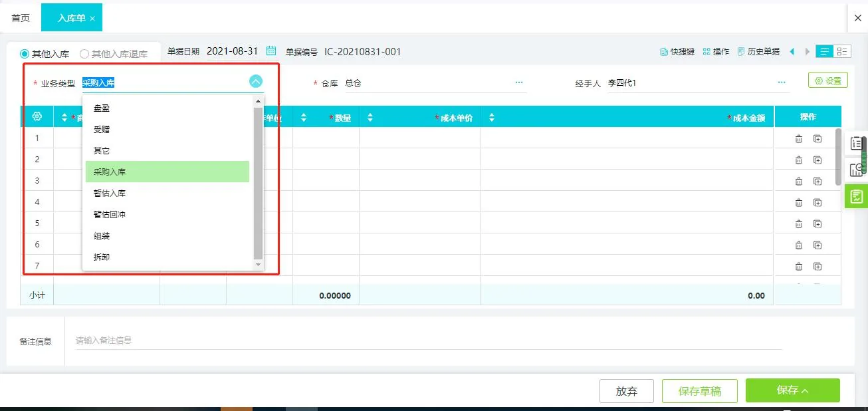The image size is (868, 411).
Task: Choose highlighted 采购入库 option in list
Action: 167,172
